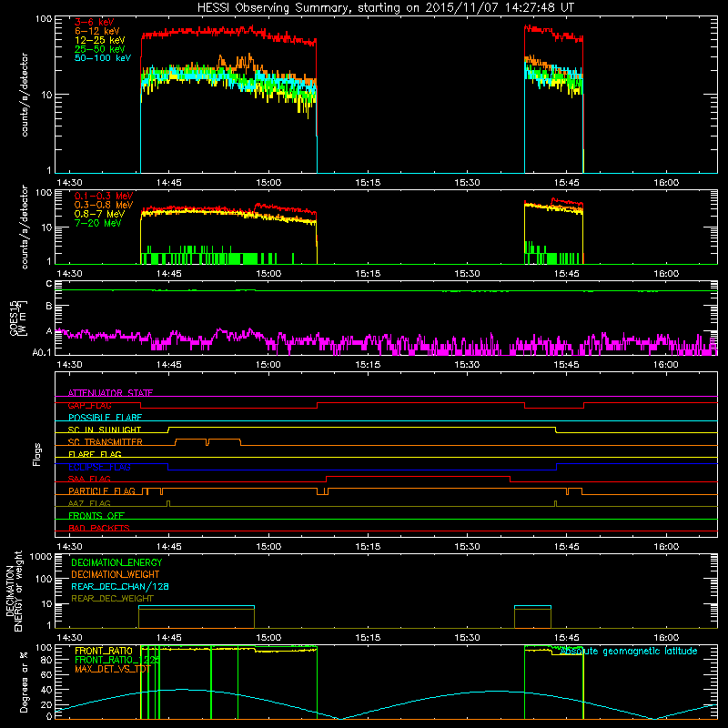Image resolution: width=728 pixels, height=728 pixels.
Task: Click the REAR_DEC_WEIGHT legend label
Action: point(112,599)
